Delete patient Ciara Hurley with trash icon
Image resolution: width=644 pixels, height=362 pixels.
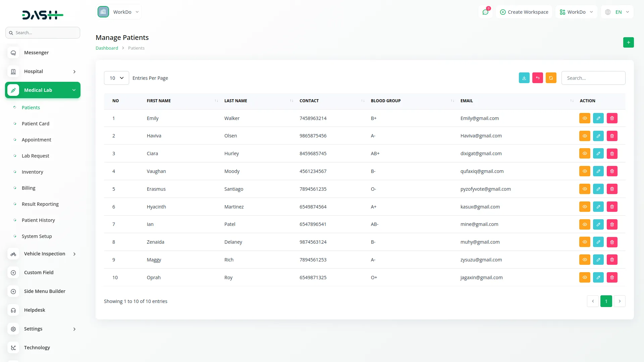pos(612,154)
